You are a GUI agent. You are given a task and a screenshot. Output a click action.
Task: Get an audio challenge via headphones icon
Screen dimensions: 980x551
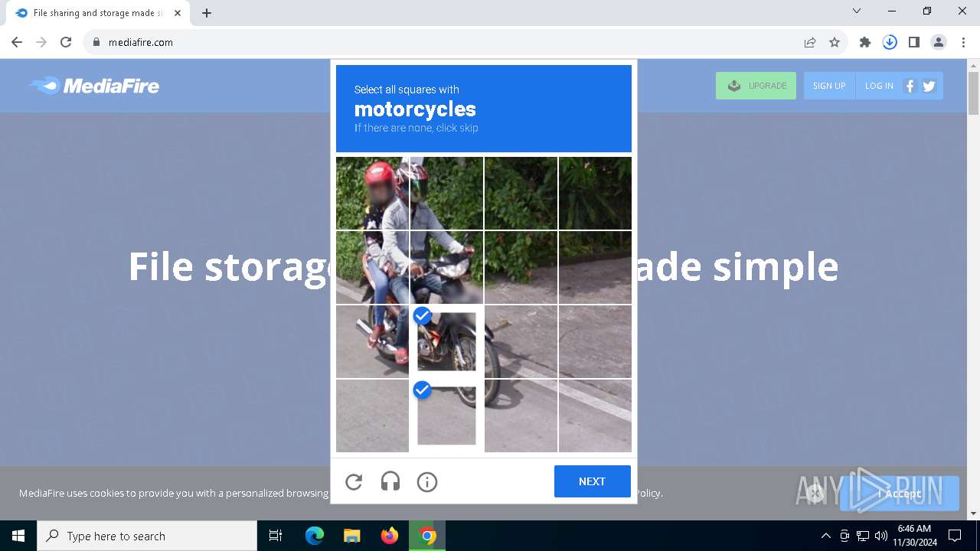point(390,482)
